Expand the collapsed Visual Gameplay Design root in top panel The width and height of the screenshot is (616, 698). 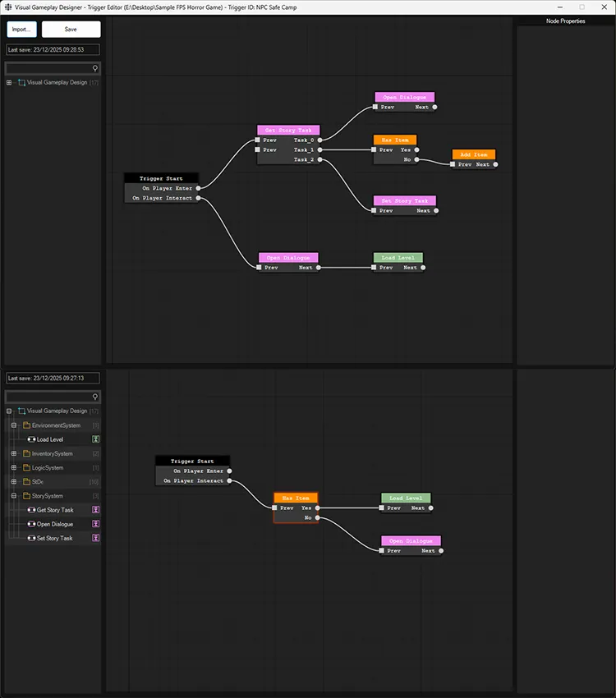coord(9,82)
